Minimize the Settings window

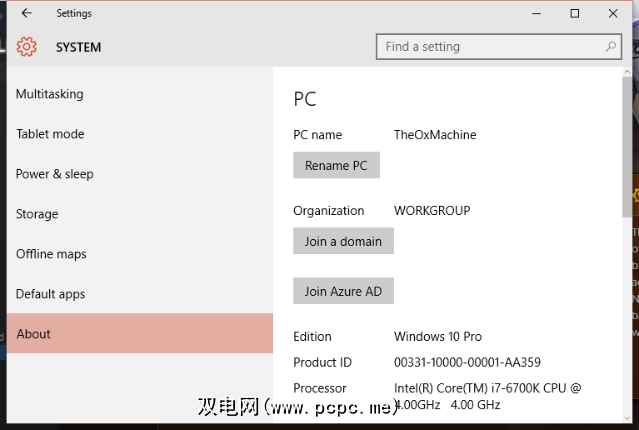coord(536,13)
